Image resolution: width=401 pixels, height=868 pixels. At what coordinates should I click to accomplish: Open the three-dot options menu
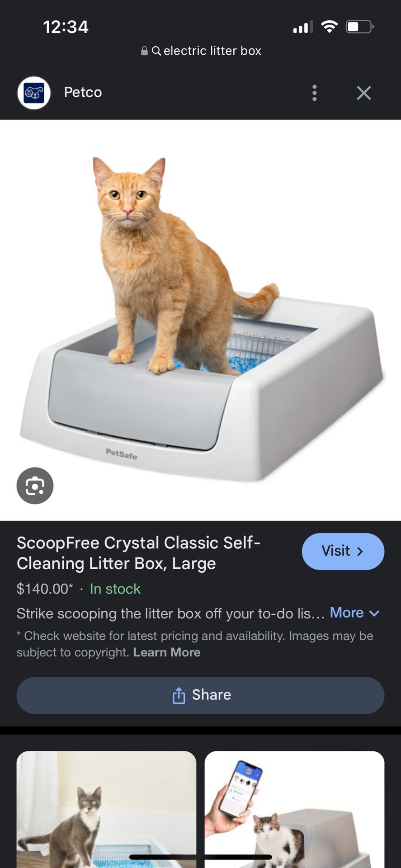click(315, 93)
